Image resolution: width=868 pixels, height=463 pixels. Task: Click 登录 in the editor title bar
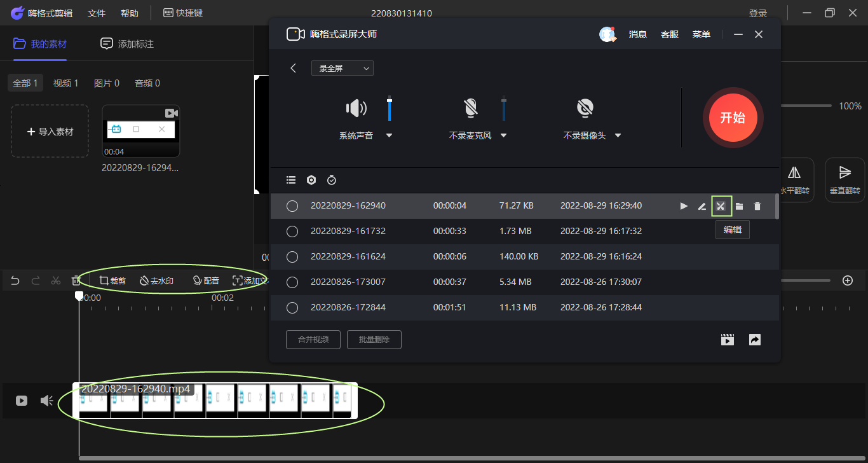click(758, 13)
